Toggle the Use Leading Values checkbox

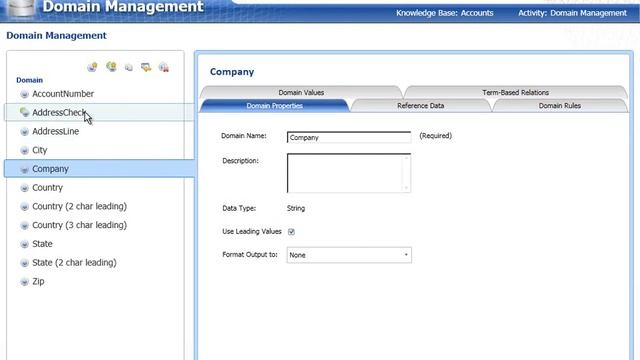coord(291,232)
